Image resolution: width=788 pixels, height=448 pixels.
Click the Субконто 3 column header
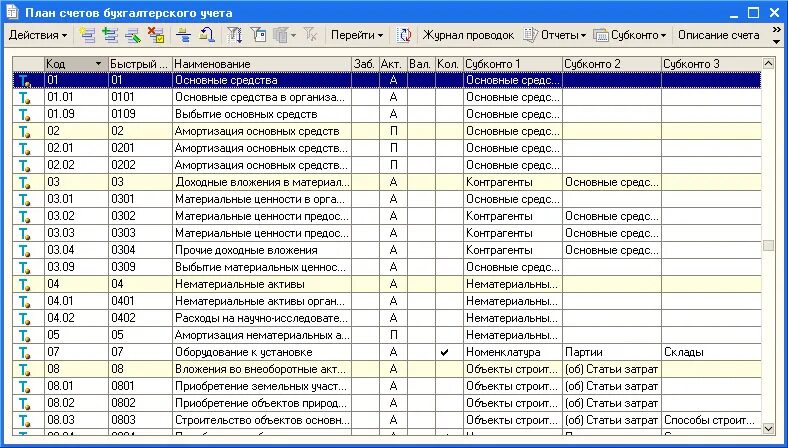[711, 64]
